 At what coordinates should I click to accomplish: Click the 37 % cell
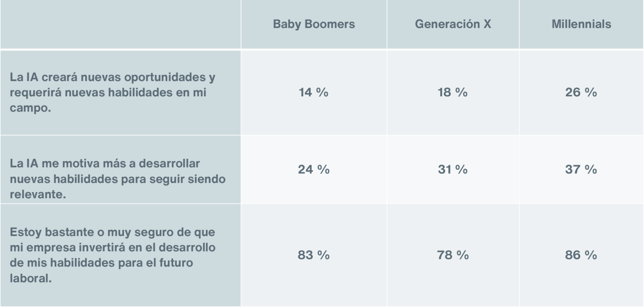[581, 169]
